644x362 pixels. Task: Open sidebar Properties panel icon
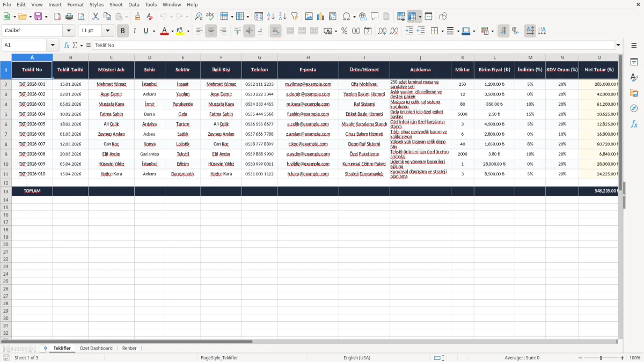[634, 62]
